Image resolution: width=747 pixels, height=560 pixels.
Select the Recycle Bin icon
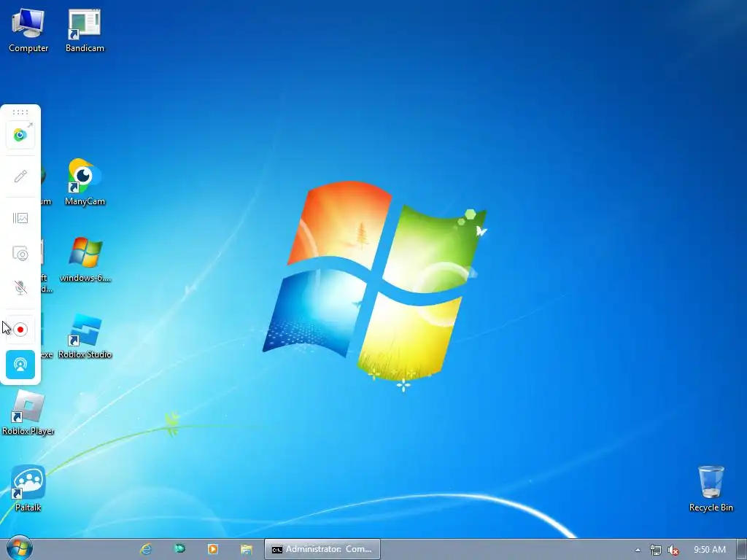(x=711, y=489)
